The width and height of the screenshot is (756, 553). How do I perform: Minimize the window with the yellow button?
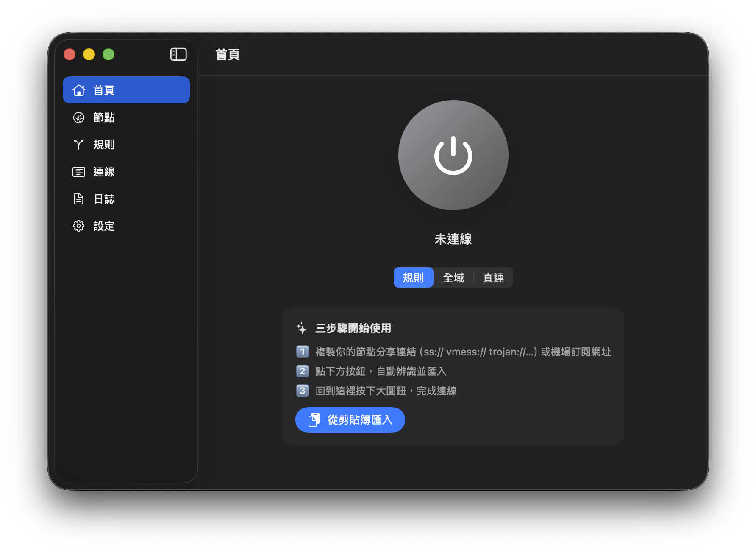coord(89,54)
